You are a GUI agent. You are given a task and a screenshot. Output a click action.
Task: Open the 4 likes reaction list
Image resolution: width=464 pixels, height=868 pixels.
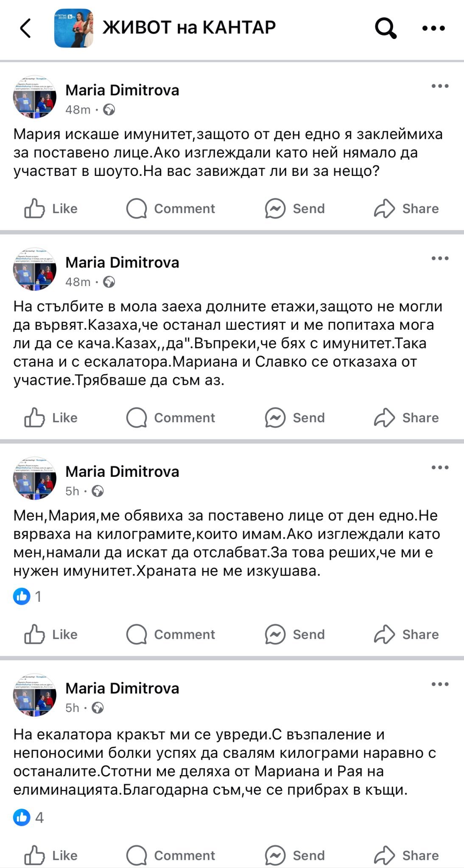[x=29, y=817]
